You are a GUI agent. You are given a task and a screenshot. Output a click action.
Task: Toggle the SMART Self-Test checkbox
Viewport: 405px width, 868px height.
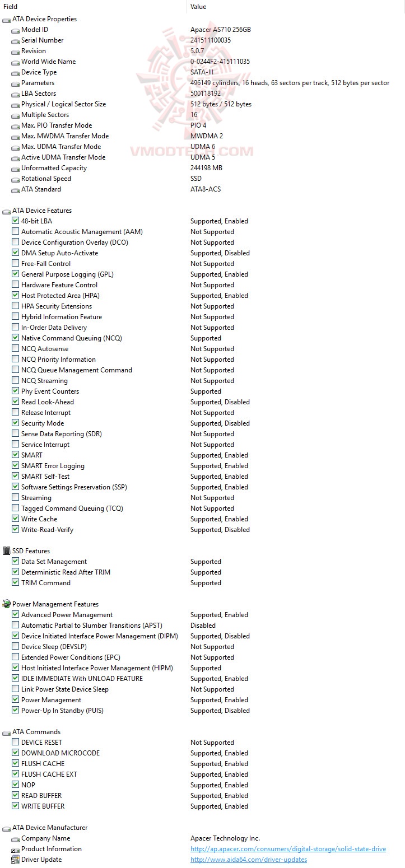point(16,477)
